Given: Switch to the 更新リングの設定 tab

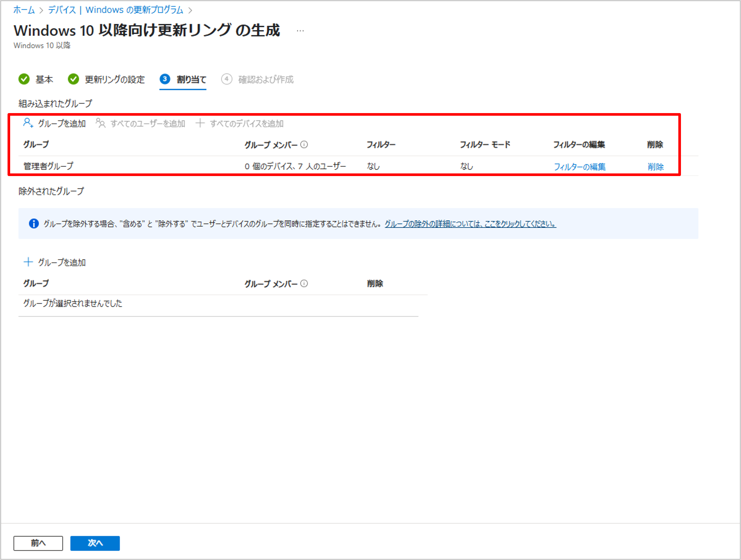Looking at the screenshot, I should 115,79.
